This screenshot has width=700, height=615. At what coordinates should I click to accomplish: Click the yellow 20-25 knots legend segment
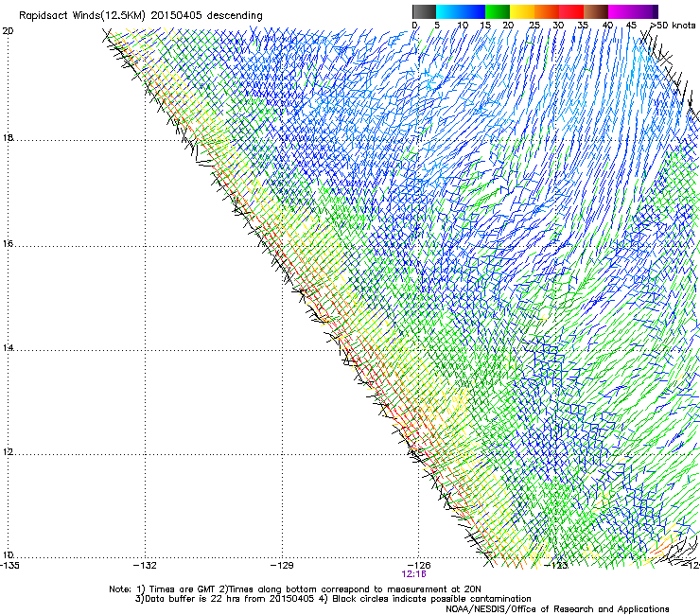pos(522,11)
